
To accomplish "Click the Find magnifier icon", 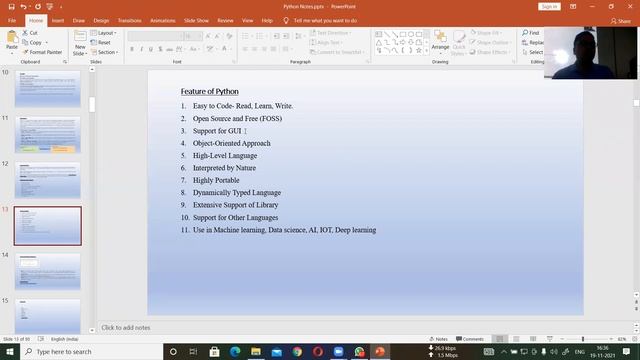I will [525, 33].
